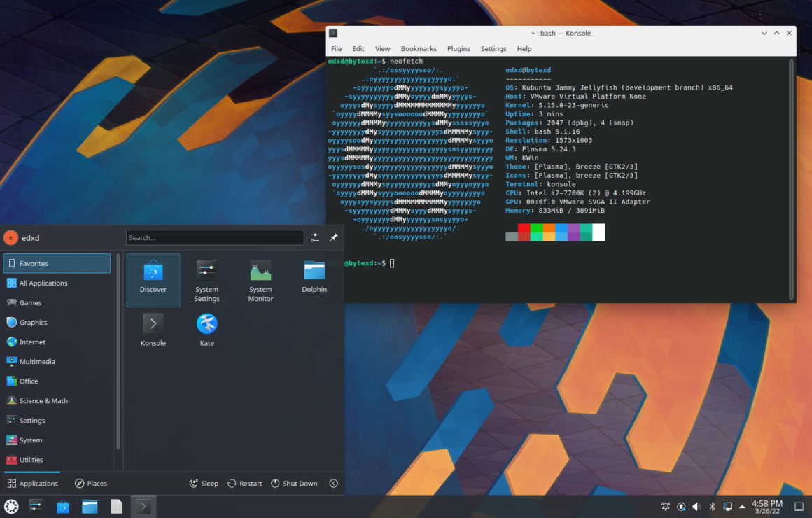Click the Bluetooth icon in the system tray
The image size is (812, 518).
click(712, 506)
